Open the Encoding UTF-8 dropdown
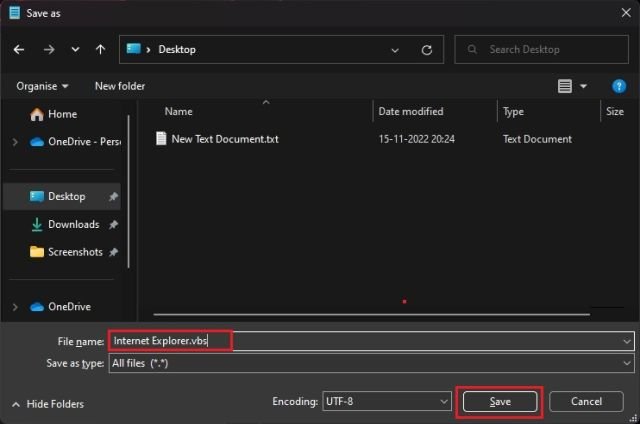This screenshot has width=640, height=424. (387, 402)
